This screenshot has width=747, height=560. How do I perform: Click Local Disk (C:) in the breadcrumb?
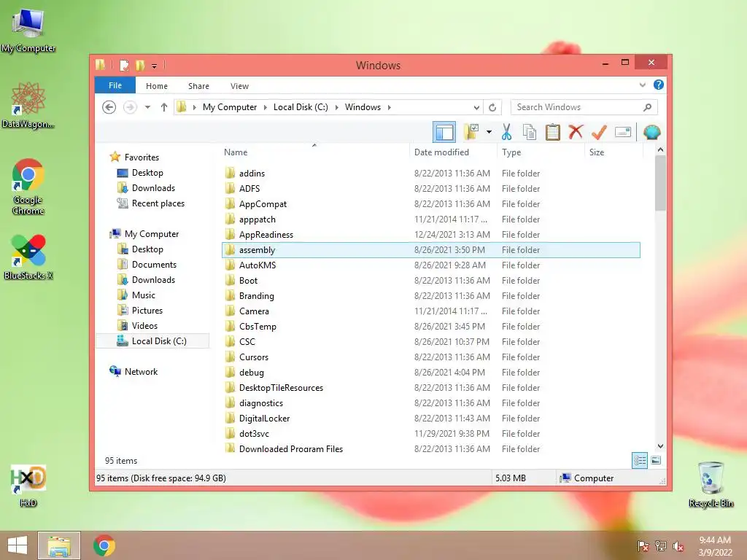pos(301,107)
